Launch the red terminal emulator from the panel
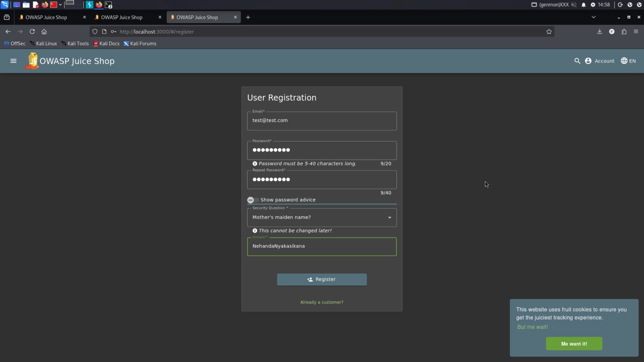Screen dimensions: 644x362 (53, 5)
